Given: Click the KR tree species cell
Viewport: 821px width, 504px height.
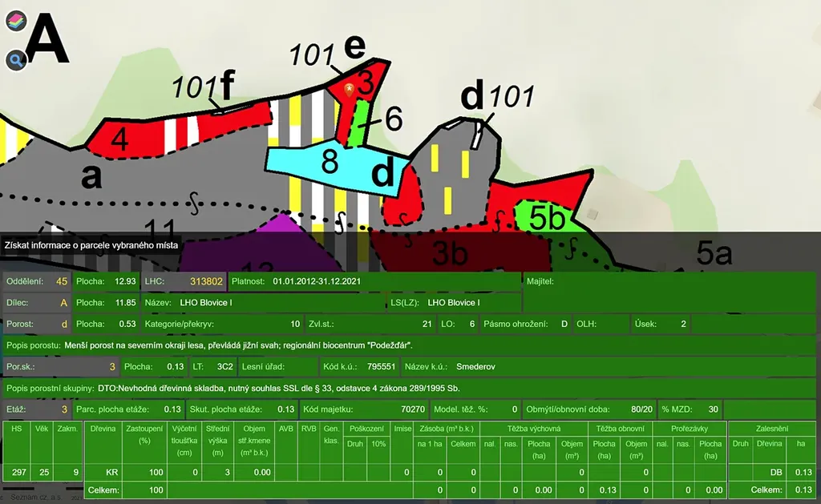Looking at the screenshot, I should (x=112, y=473).
